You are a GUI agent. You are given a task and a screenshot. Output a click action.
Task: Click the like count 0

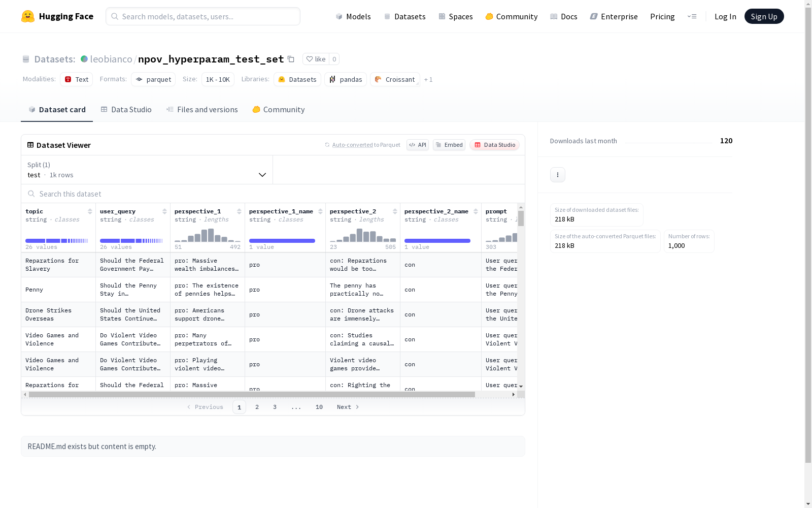coord(334,59)
